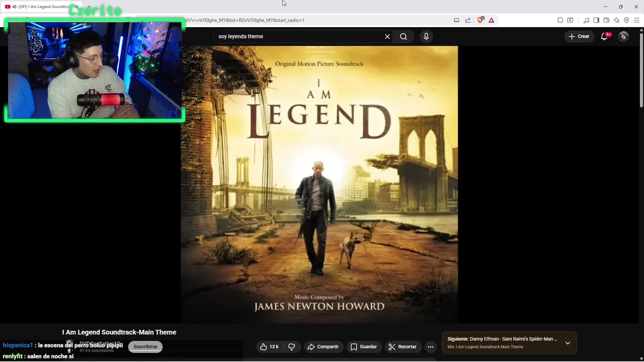Screen dimensions: 644x362
Task: Create a clip with Recortar
Action: (403, 346)
